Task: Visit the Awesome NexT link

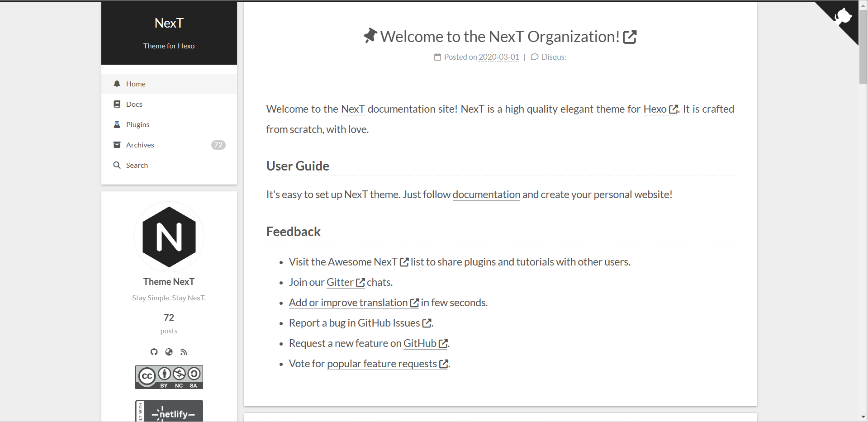Action: pos(362,262)
